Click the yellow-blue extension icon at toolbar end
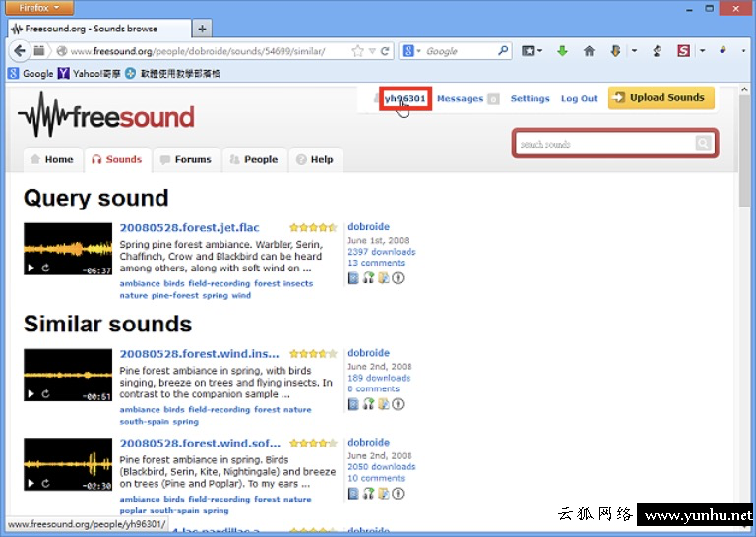This screenshot has width=756, height=537. pos(723,50)
